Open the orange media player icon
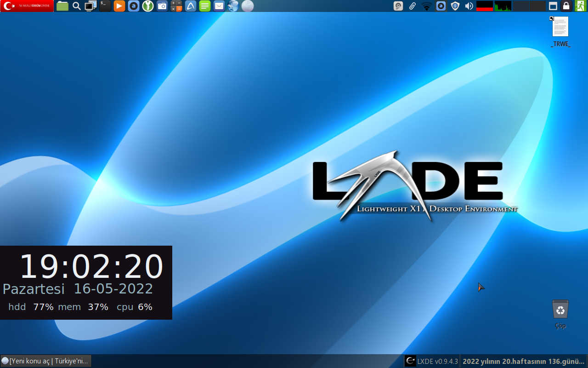The height and width of the screenshot is (368, 588). (x=119, y=6)
